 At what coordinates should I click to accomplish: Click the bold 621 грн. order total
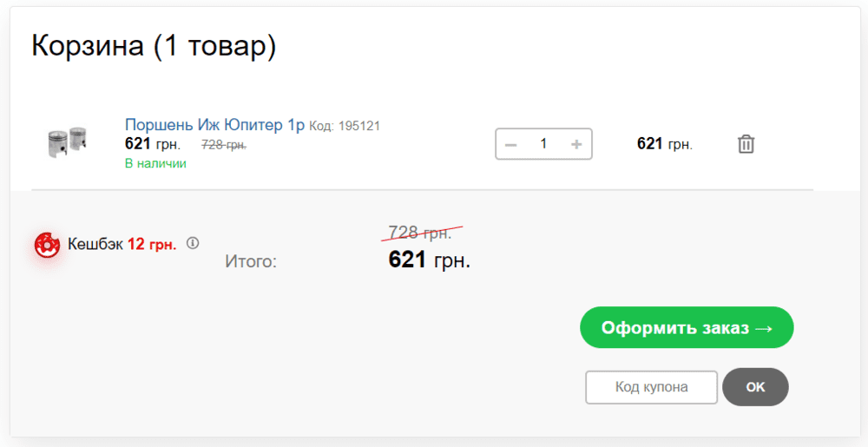tap(429, 260)
